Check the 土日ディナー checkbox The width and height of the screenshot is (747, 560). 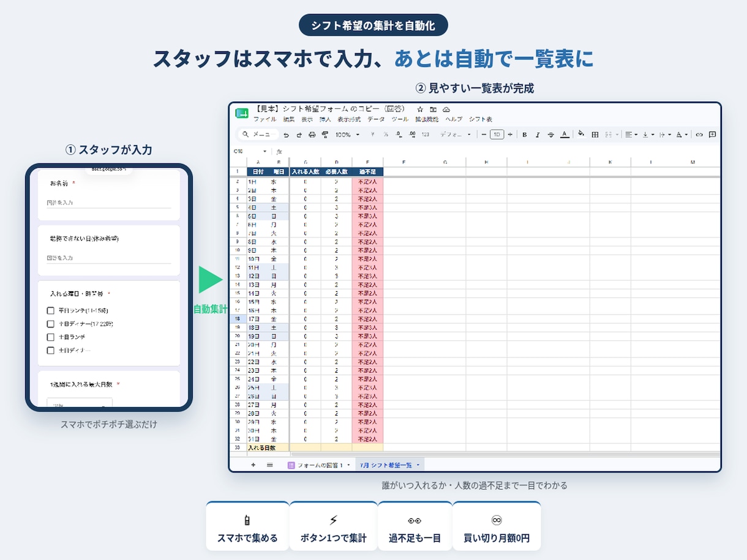(x=51, y=351)
